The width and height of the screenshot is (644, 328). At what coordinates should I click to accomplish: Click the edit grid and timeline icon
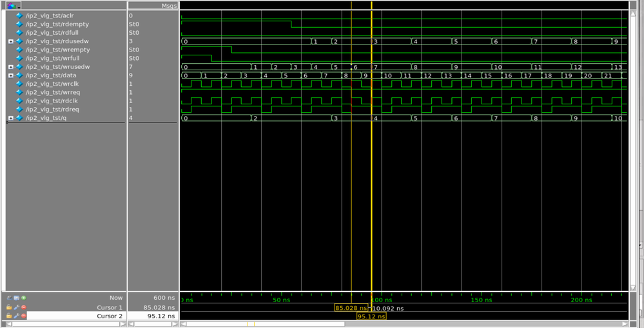[16, 298]
